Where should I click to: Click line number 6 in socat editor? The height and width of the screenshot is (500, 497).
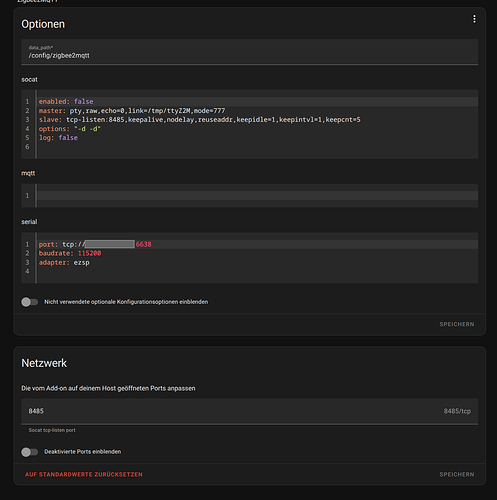click(27, 147)
